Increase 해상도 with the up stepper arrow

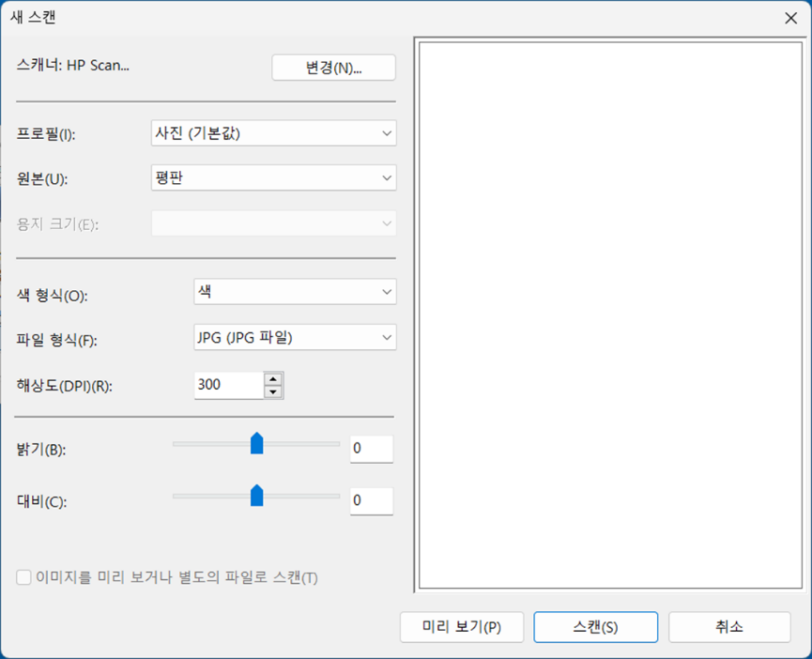[273, 379]
